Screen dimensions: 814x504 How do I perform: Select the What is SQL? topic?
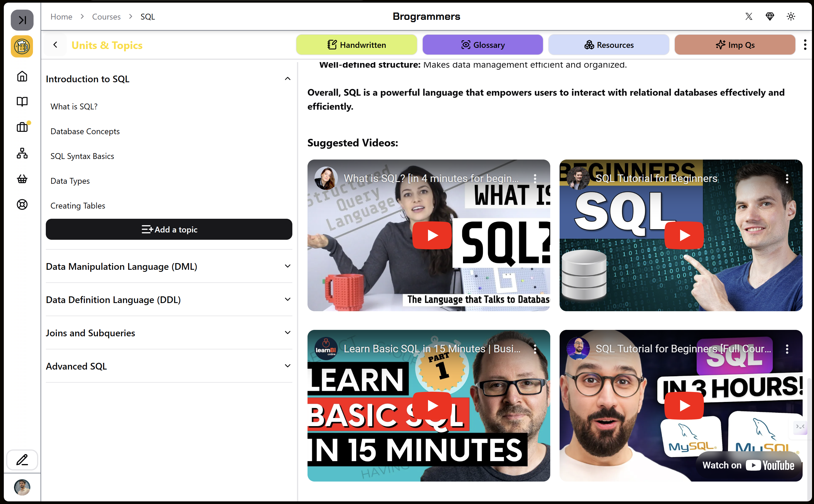point(74,106)
